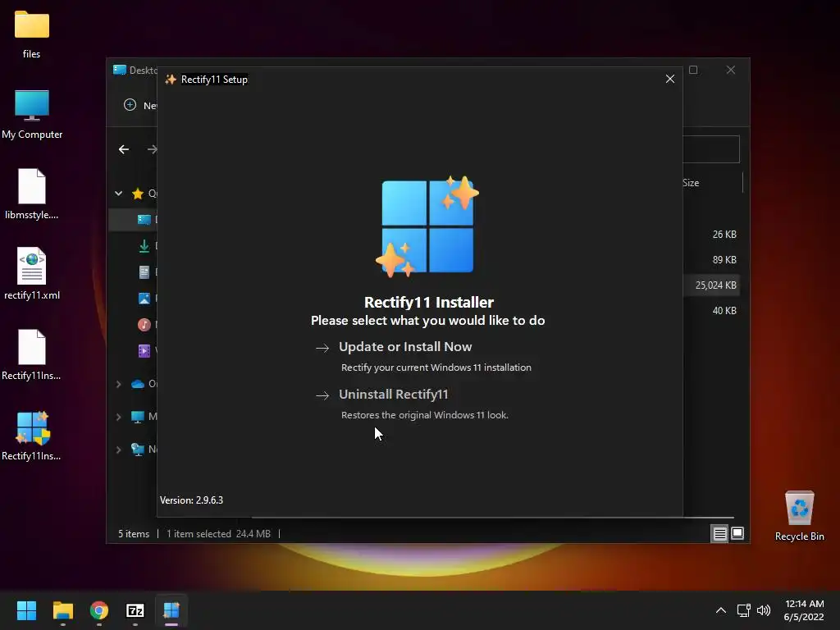Select Network icon in Explorer sidebar
This screenshot has height=630, width=840.
[x=138, y=450]
